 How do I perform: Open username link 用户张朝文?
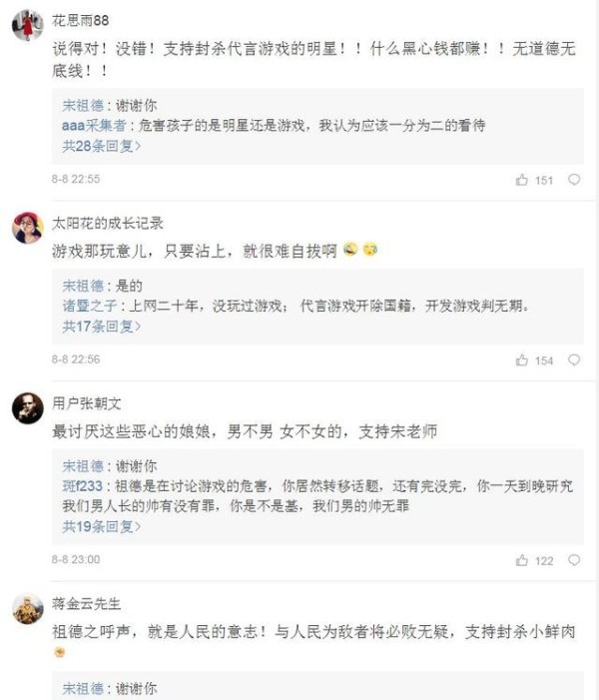87,402
